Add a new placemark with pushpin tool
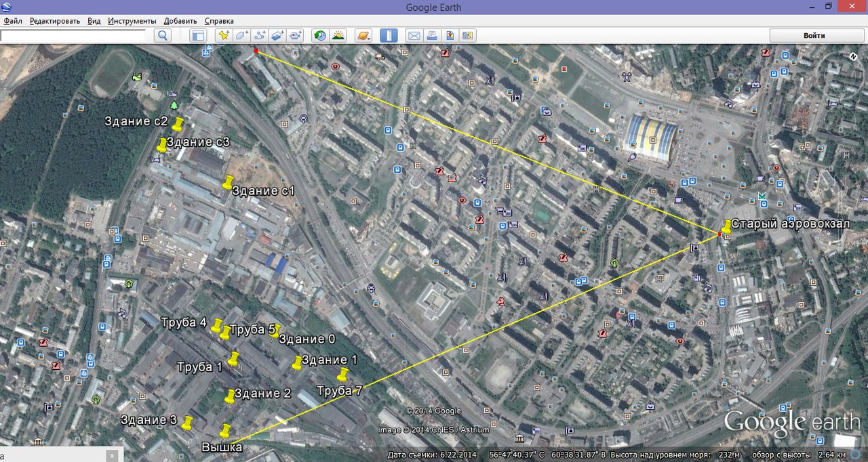Image resolution: width=868 pixels, height=462 pixels. coord(224,36)
